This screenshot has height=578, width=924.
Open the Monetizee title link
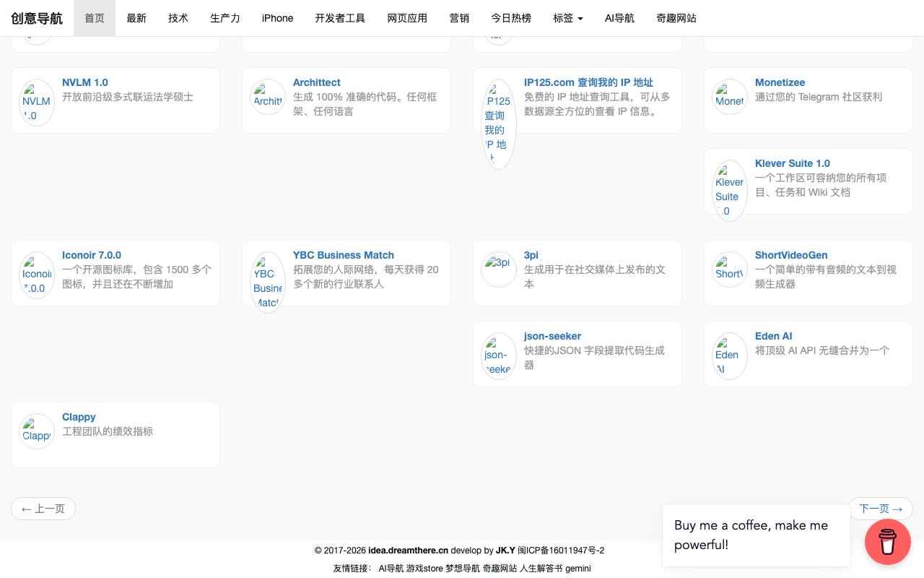coord(780,82)
